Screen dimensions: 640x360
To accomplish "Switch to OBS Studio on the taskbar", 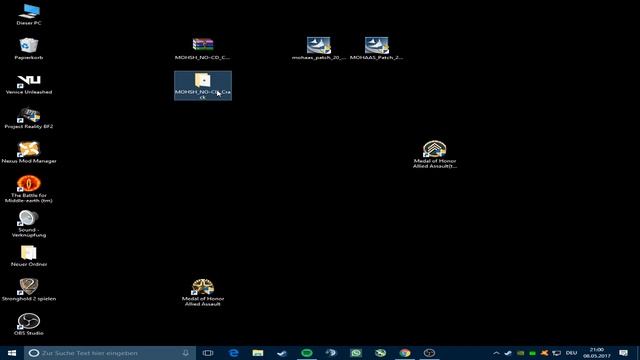I will click(429, 353).
